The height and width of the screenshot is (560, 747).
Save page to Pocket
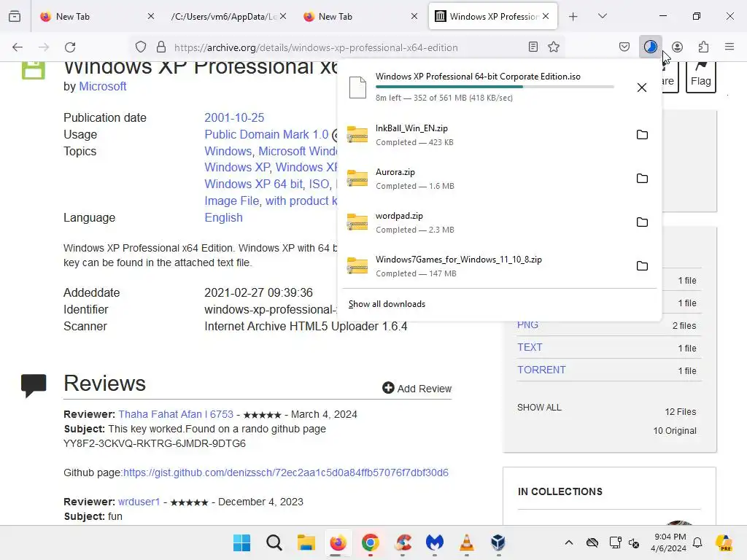(624, 47)
